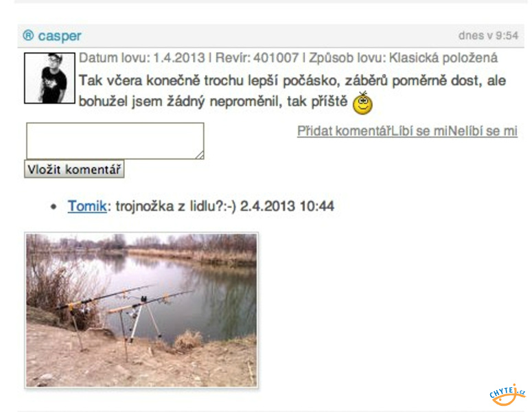The image size is (532, 412).
Task: Click the comment date 2.4.2013 10:44
Action: (287, 206)
